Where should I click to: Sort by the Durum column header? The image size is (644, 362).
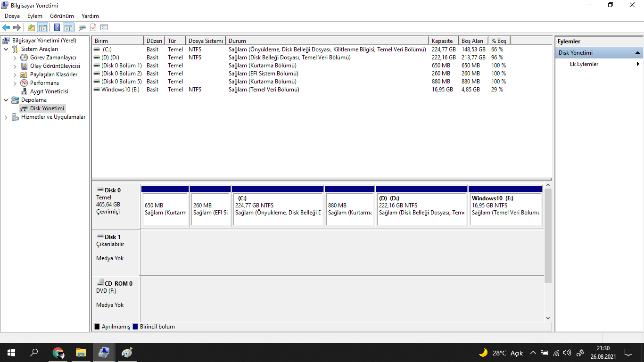pyautogui.click(x=327, y=41)
